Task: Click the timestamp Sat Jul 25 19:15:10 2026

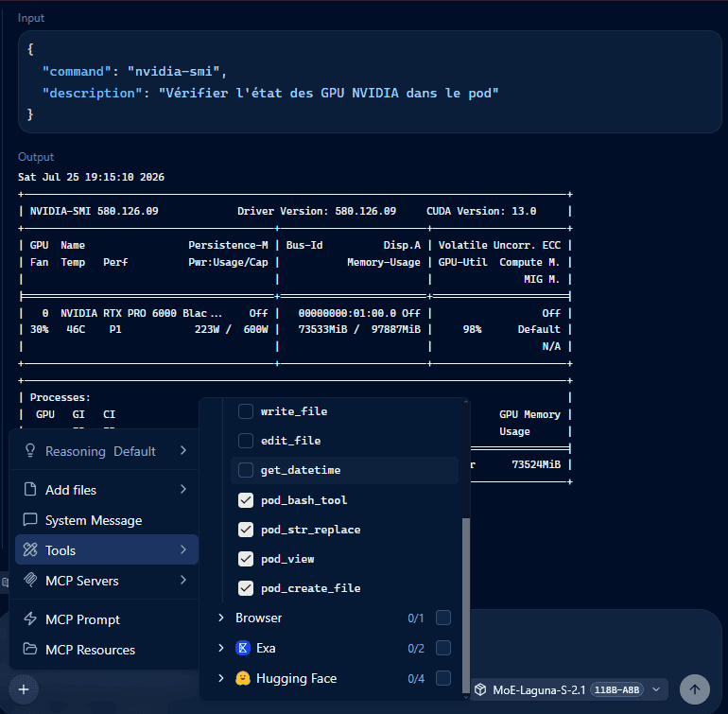Action: [91, 177]
